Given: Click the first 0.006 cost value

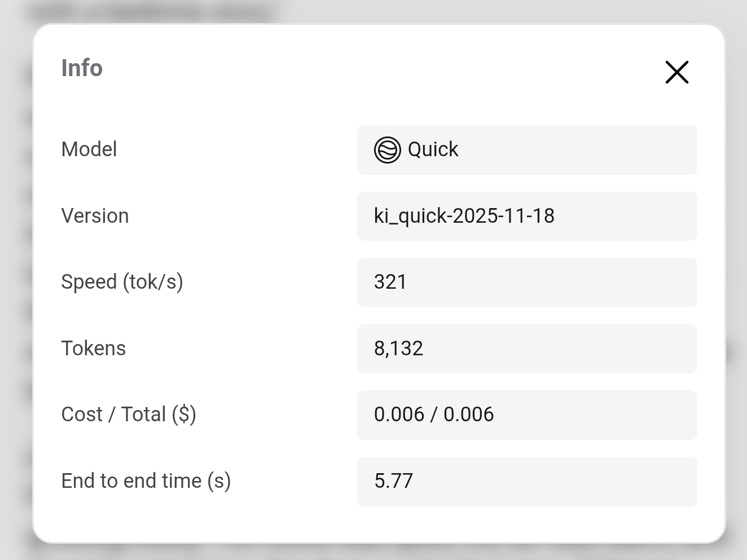Looking at the screenshot, I should coord(399,415).
